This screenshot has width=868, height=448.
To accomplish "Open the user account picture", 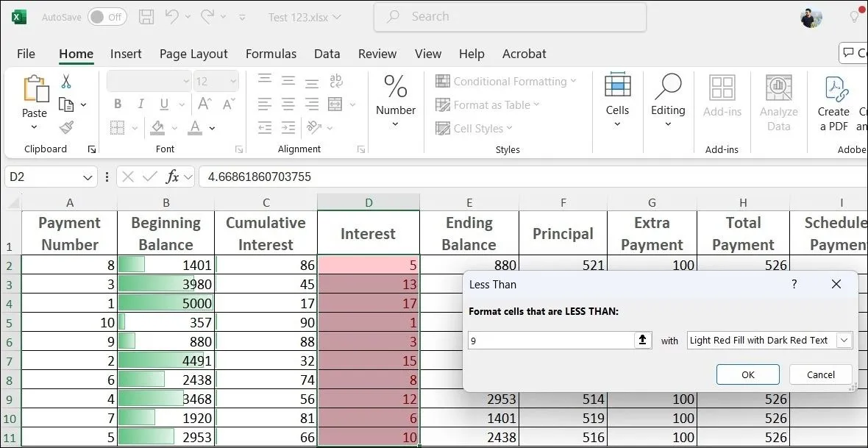I will (x=811, y=18).
